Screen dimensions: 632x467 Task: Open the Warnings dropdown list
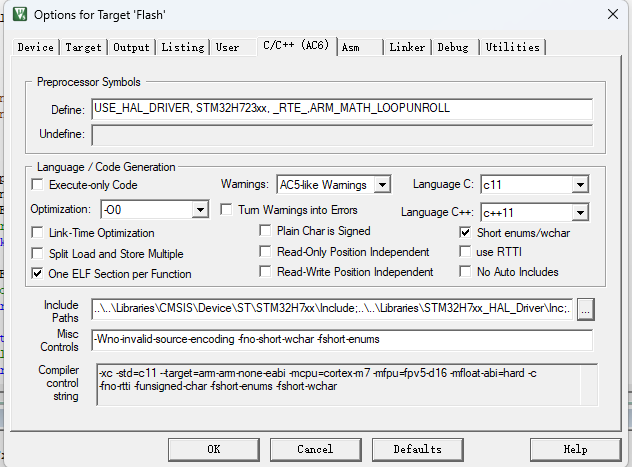pos(382,185)
